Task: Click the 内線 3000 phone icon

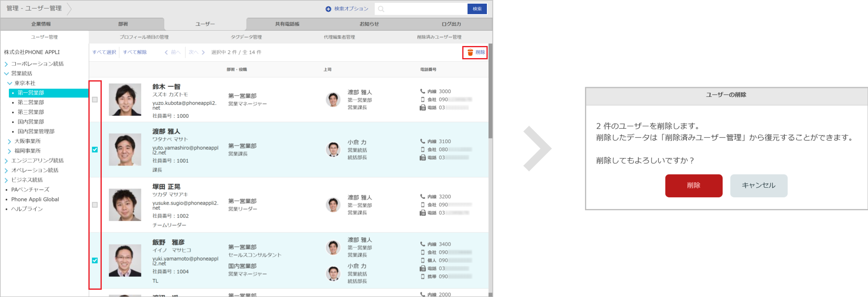Action: pyautogui.click(x=422, y=91)
